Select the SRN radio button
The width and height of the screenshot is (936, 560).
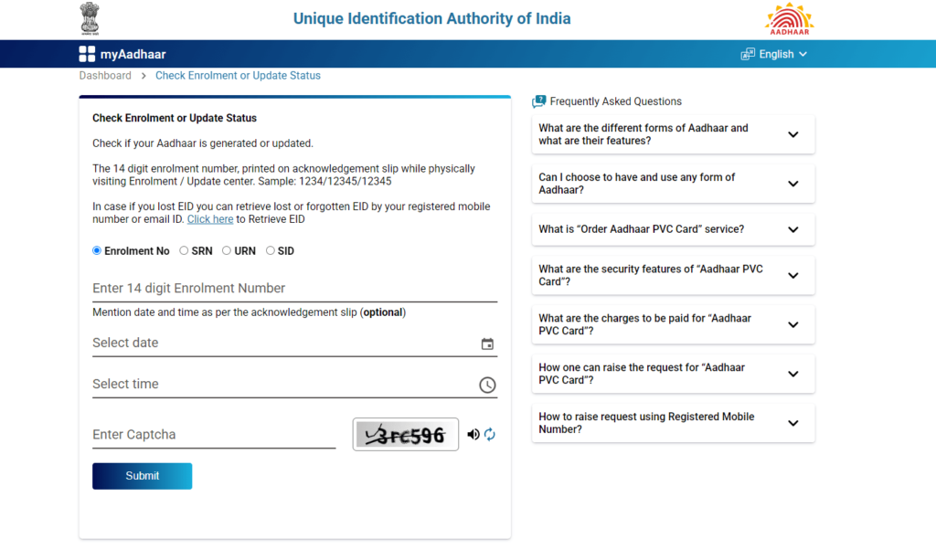(184, 250)
